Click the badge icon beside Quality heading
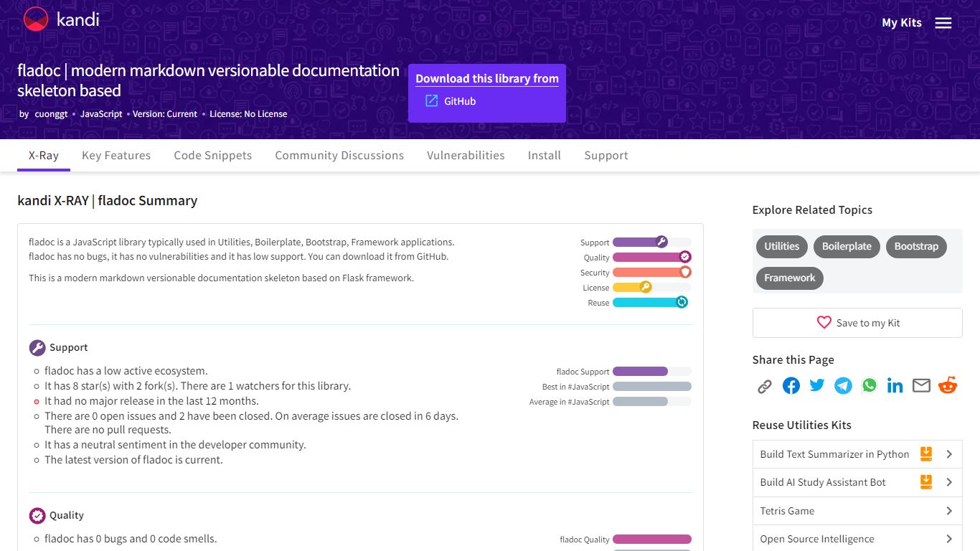The height and width of the screenshot is (551, 980). [x=37, y=516]
